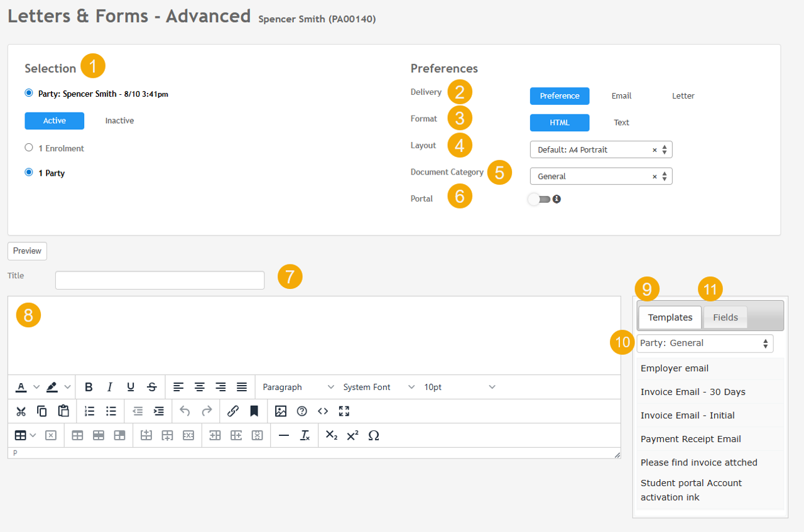Click the paste clipboard icon
This screenshot has width=804, height=532.
tap(63, 411)
